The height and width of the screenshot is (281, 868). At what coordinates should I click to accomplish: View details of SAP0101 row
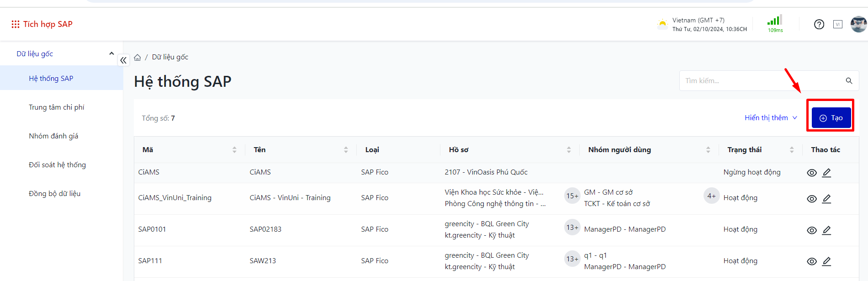click(x=812, y=230)
